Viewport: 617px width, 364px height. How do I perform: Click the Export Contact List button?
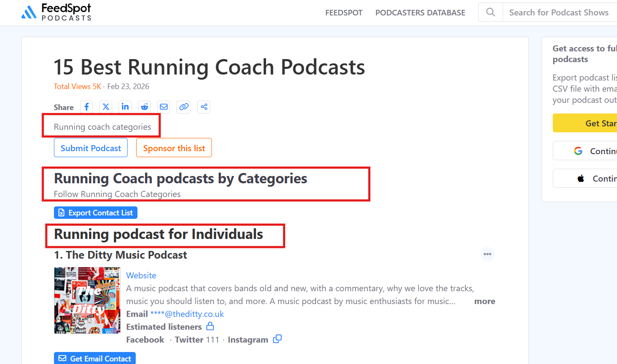[x=95, y=213]
